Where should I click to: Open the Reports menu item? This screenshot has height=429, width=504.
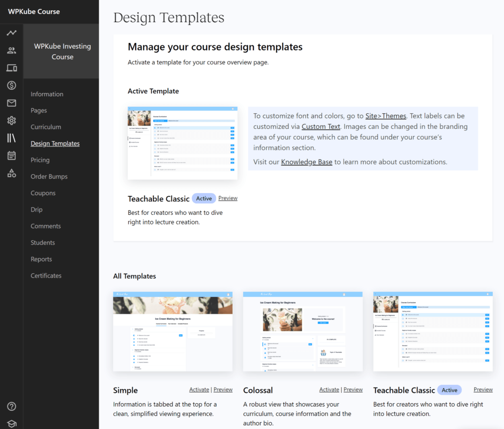point(41,259)
